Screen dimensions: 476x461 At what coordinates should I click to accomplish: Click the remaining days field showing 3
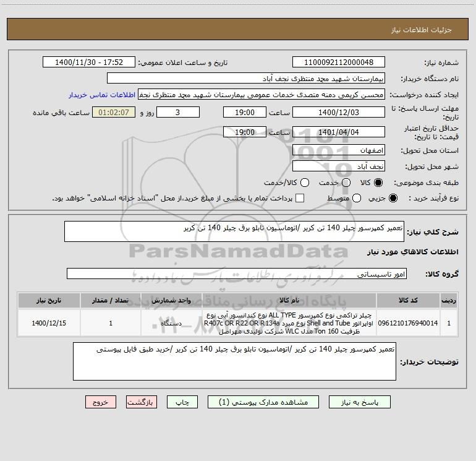click(178, 112)
